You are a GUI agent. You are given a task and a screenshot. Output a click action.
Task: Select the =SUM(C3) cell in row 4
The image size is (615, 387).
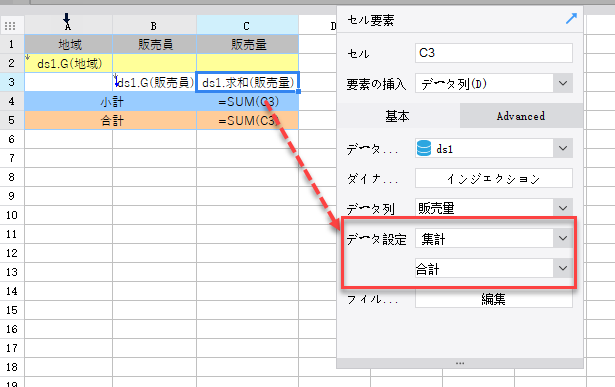(x=247, y=101)
